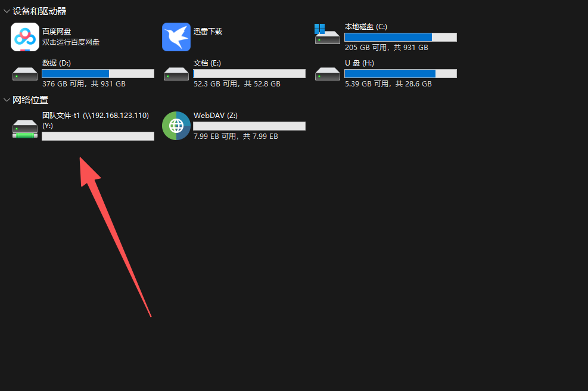Image resolution: width=588 pixels, height=391 pixels.
Task: Click the 7.99 EB 可用 WebDAV text
Action: pos(215,136)
